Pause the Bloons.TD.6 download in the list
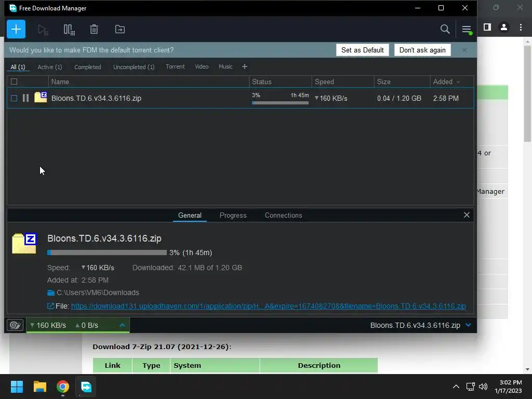The height and width of the screenshot is (399, 532). 25,98
